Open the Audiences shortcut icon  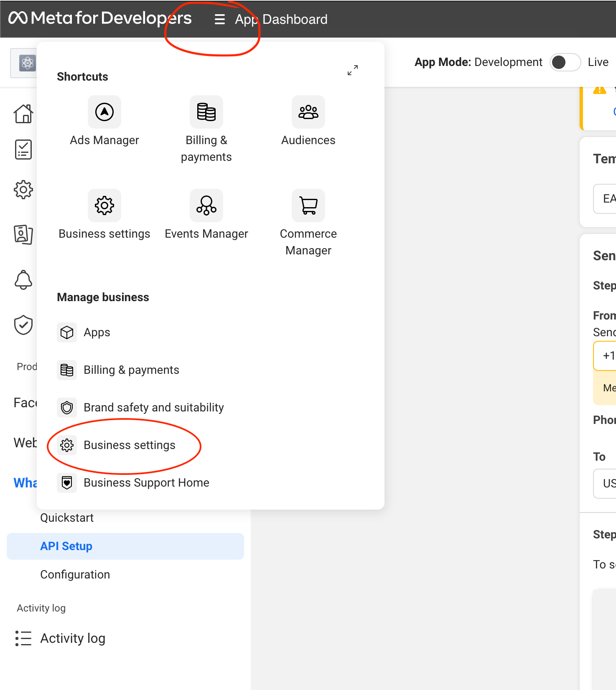(308, 112)
